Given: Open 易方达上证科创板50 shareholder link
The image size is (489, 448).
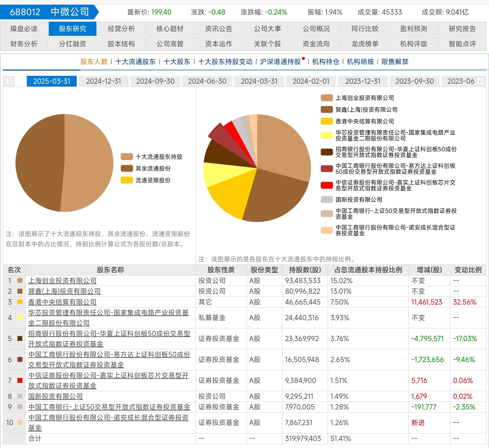Looking at the screenshot, I should tap(109, 359).
